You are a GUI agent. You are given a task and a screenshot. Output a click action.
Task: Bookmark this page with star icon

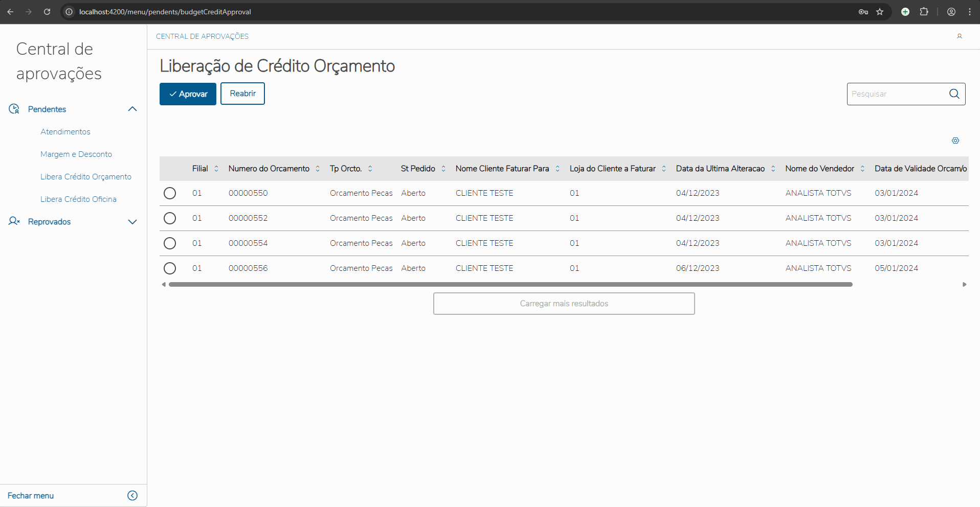tap(880, 12)
